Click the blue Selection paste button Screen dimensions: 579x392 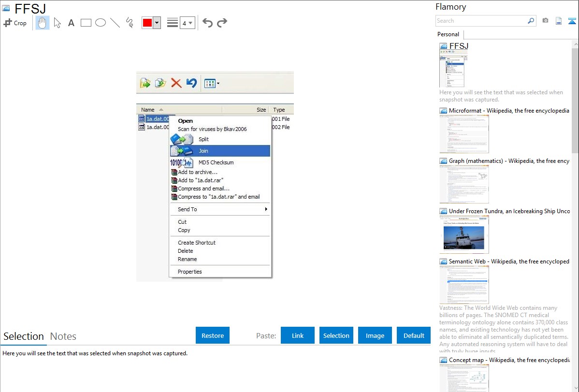point(336,335)
